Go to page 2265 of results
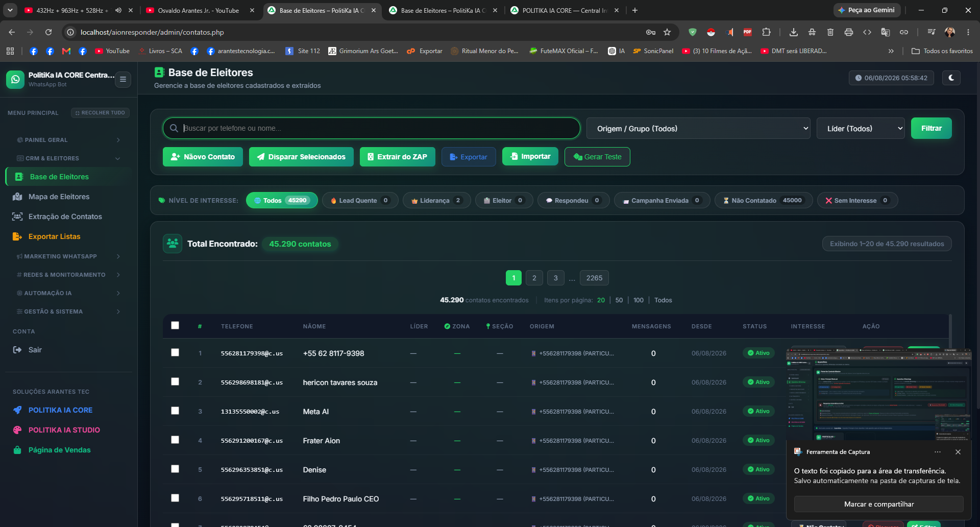This screenshot has width=980, height=527. point(594,278)
